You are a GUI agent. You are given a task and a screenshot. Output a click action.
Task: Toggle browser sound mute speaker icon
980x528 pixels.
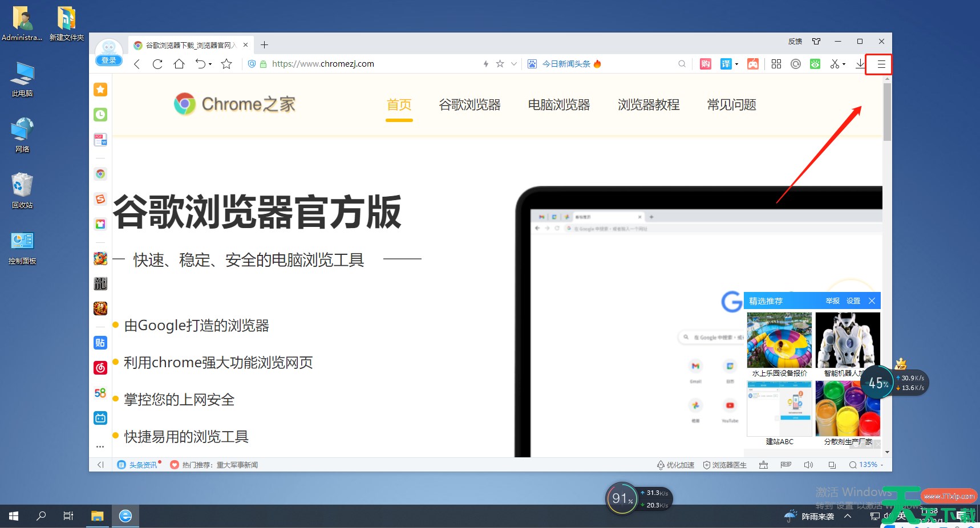point(808,465)
